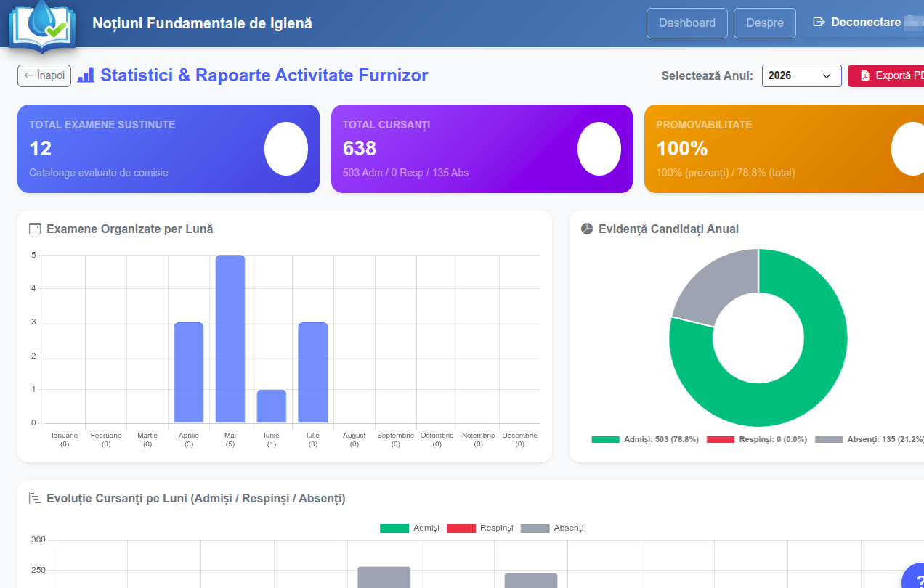Image resolution: width=924 pixels, height=588 pixels.
Task: Click the '503 Adm / 0 Resp / 135 Abs' text
Action: (x=405, y=173)
